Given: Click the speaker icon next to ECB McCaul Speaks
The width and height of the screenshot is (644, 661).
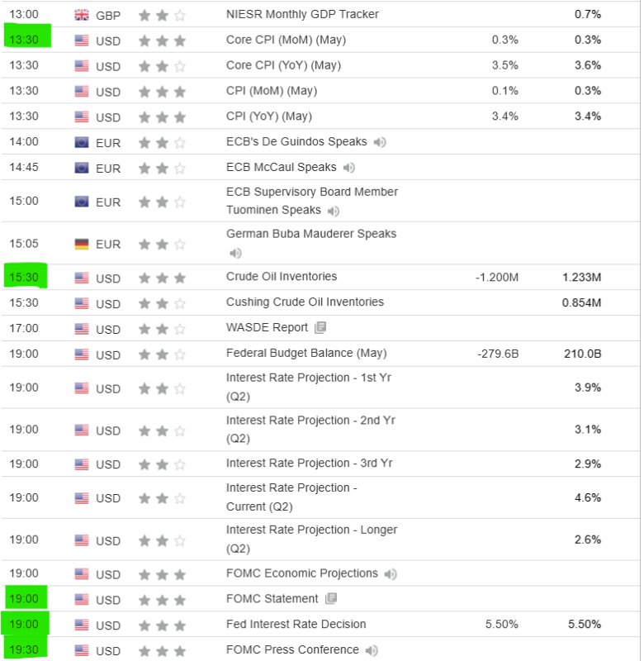Looking at the screenshot, I should point(349,168).
